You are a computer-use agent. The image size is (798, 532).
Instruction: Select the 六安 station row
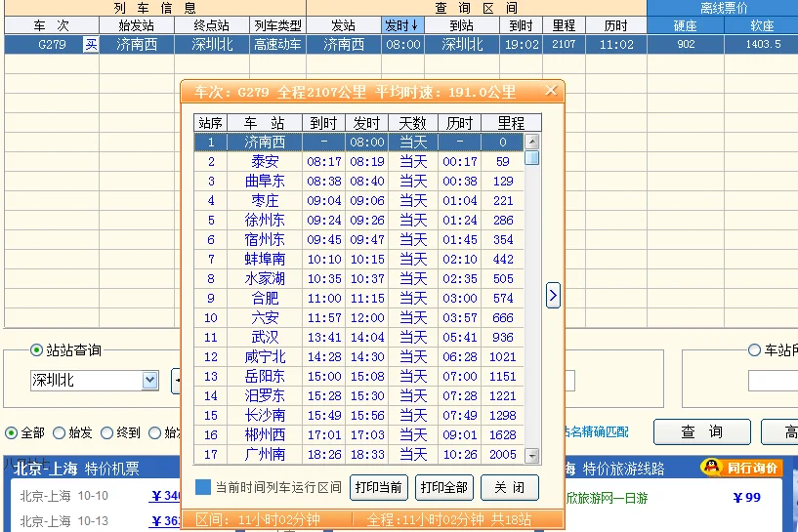point(358,318)
